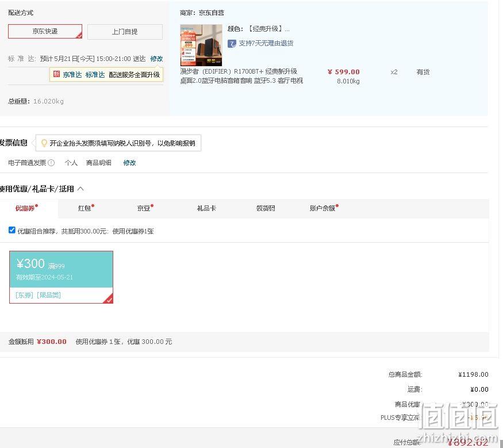Click the 运费 ¥0.00 value
Viewport: 503px width, 448px height.
click(x=479, y=389)
